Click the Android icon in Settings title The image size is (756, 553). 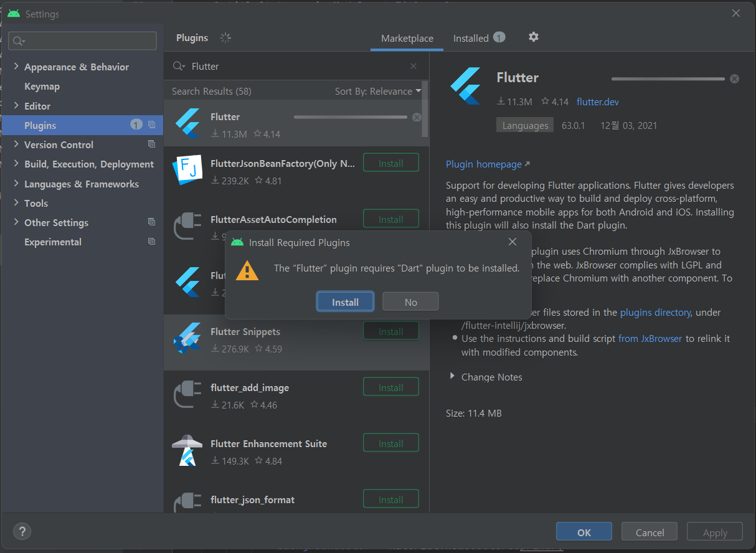tap(14, 14)
